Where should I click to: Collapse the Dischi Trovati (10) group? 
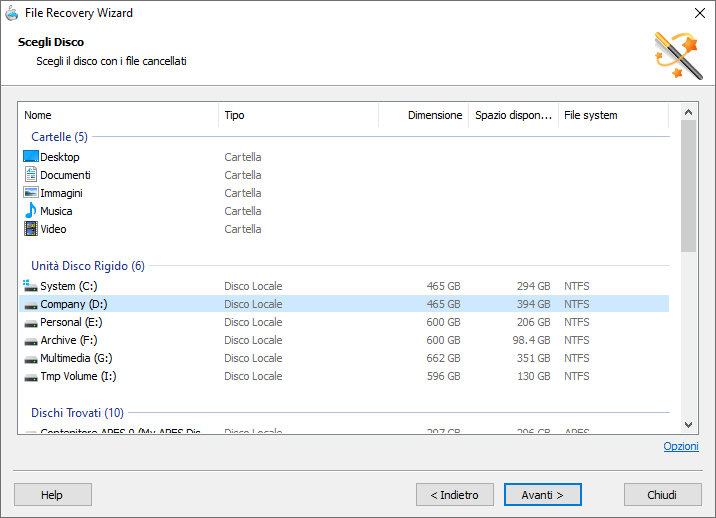[x=77, y=413]
